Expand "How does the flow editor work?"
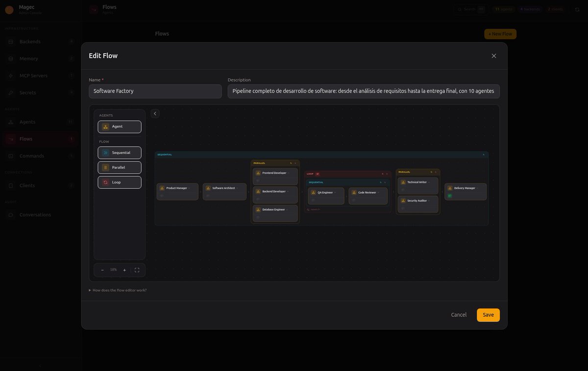The width and height of the screenshot is (588, 371). 118,290
